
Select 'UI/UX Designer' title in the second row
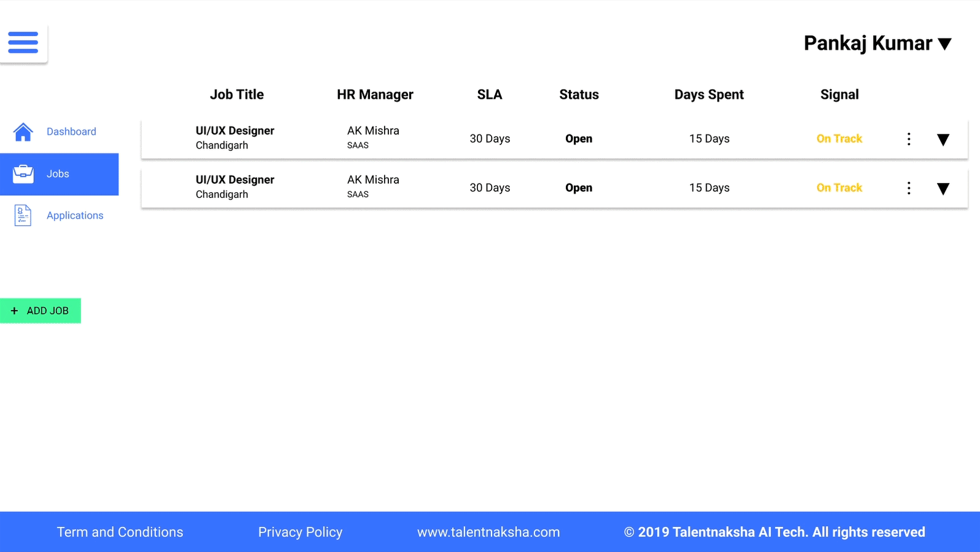235,180
